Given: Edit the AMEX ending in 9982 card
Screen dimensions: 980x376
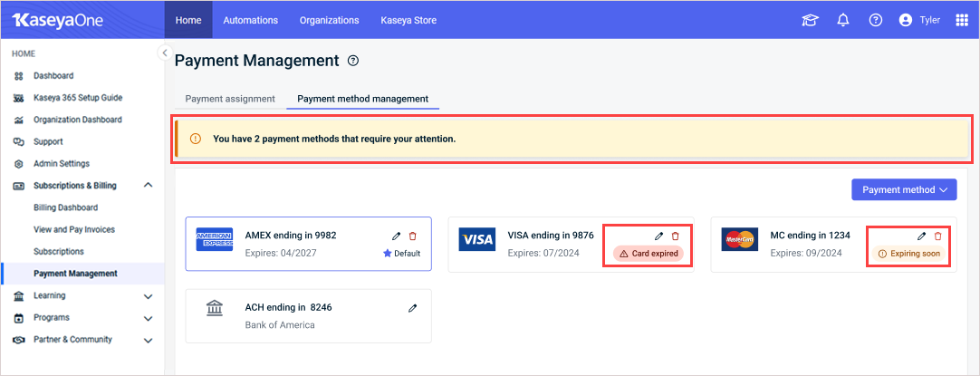Looking at the screenshot, I should (x=396, y=236).
